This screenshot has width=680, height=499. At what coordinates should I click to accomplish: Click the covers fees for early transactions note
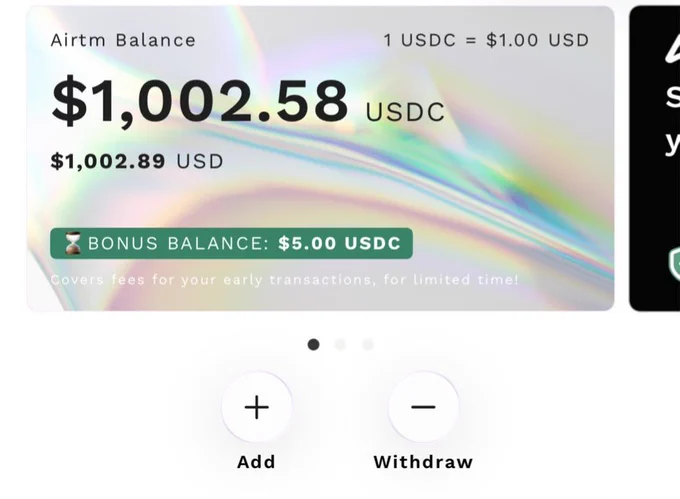[284, 280]
